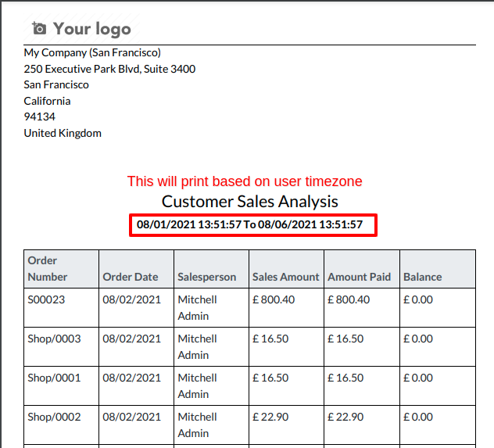
Task: Click the amount paid in the Shop/0001 row
Action: [345, 378]
